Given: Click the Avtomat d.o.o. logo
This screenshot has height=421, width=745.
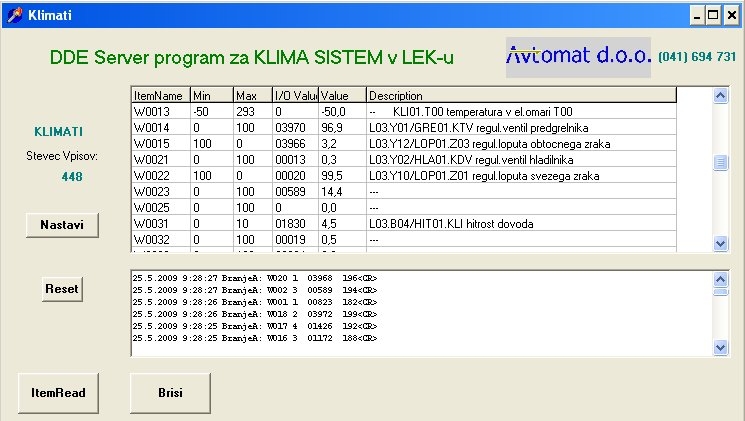Looking at the screenshot, I should tap(578, 56).
